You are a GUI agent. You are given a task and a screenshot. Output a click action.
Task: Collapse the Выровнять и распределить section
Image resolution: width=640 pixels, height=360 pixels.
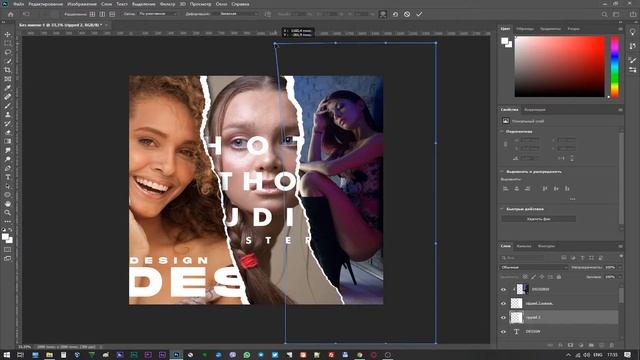click(502, 171)
